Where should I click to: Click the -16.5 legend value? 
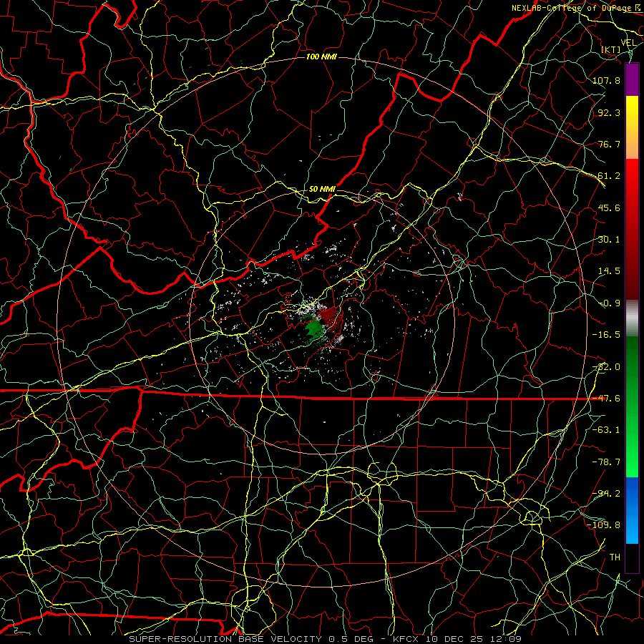click(606, 335)
